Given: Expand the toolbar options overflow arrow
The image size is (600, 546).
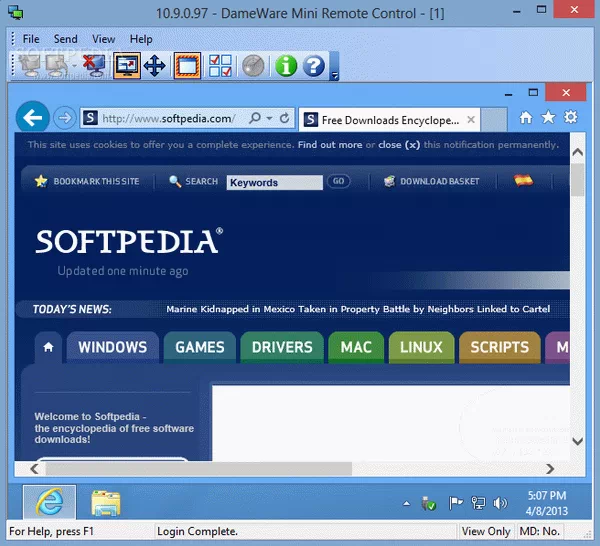Looking at the screenshot, I should [x=334, y=75].
